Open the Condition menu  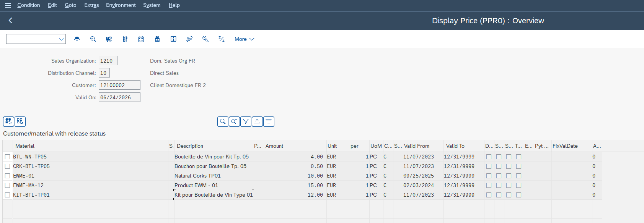(29, 5)
